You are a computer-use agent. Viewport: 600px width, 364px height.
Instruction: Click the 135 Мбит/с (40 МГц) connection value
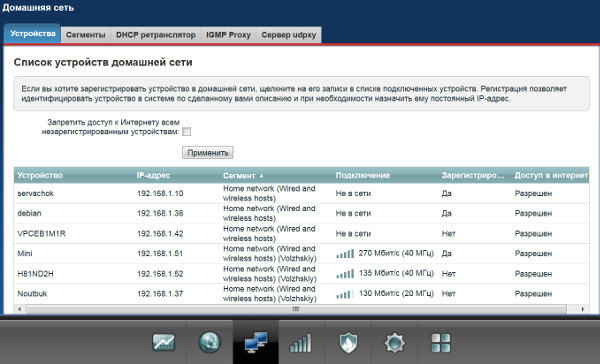(x=396, y=274)
